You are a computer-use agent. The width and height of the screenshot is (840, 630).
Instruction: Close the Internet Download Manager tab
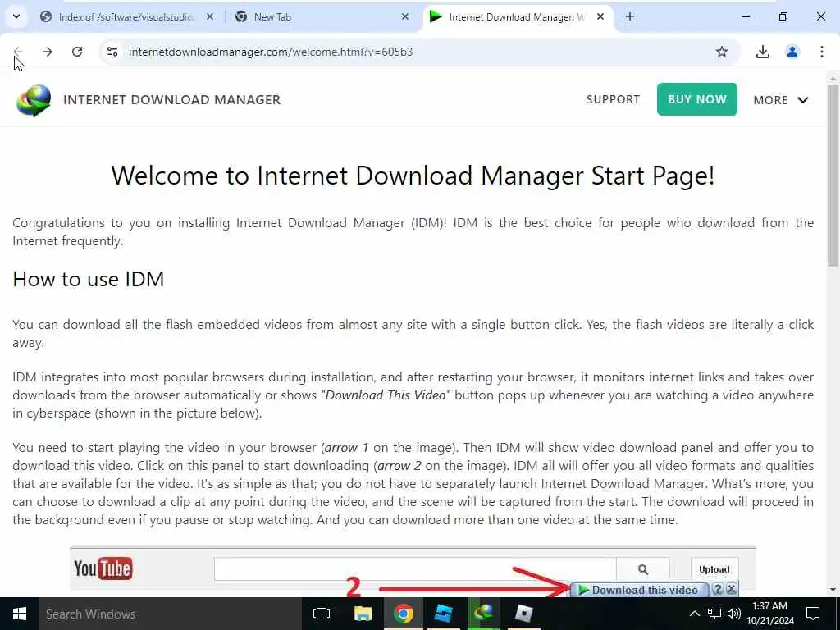click(600, 16)
